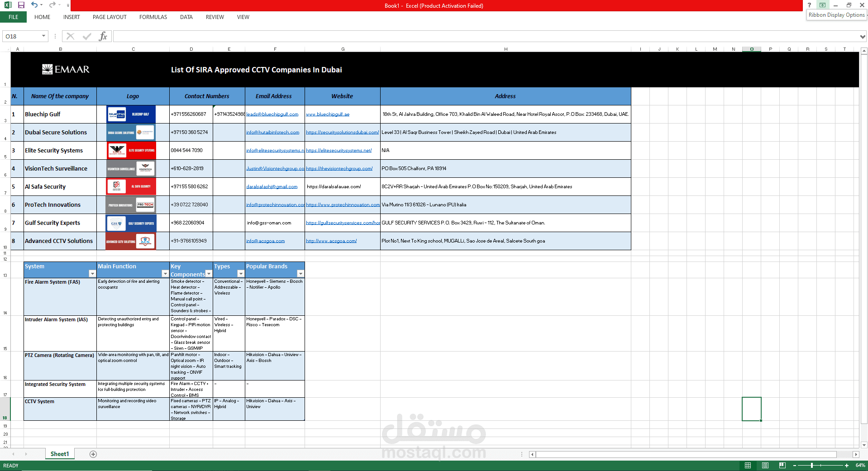This screenshot has width=868, height=471.
Task: Select the Fire Alarm System (FAS) cell
Action: point(60,297)
